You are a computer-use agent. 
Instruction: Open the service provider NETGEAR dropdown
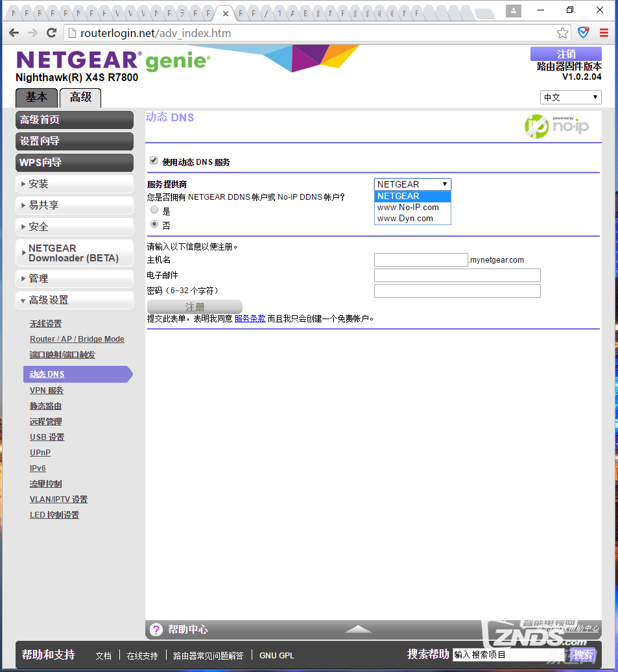pos(412,184)
